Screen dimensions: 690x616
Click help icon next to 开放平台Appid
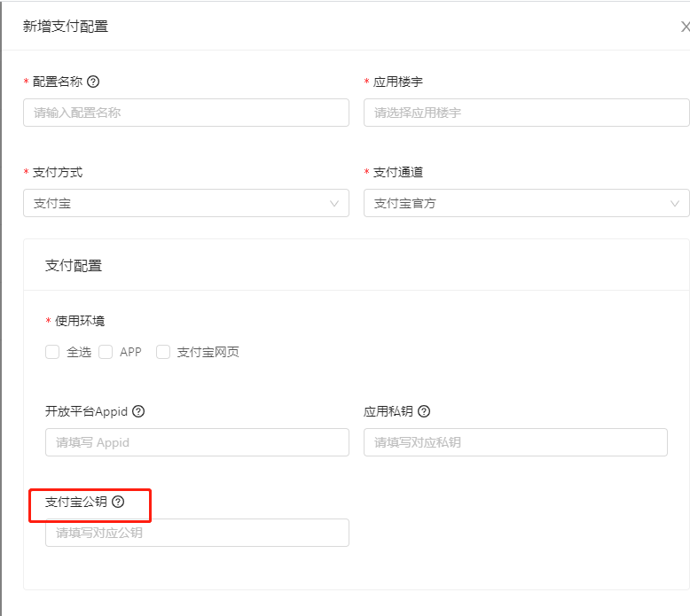138,411
